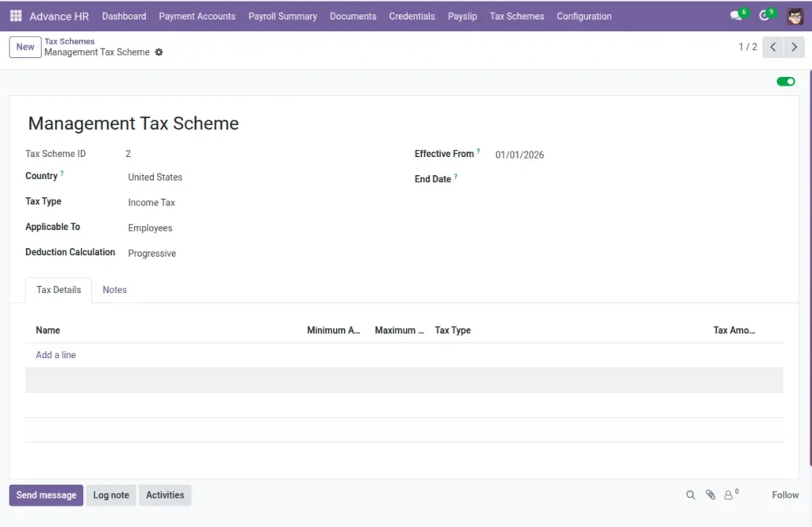Toggle the active green switch
This screenshot has height=527, width=812.
786,82
